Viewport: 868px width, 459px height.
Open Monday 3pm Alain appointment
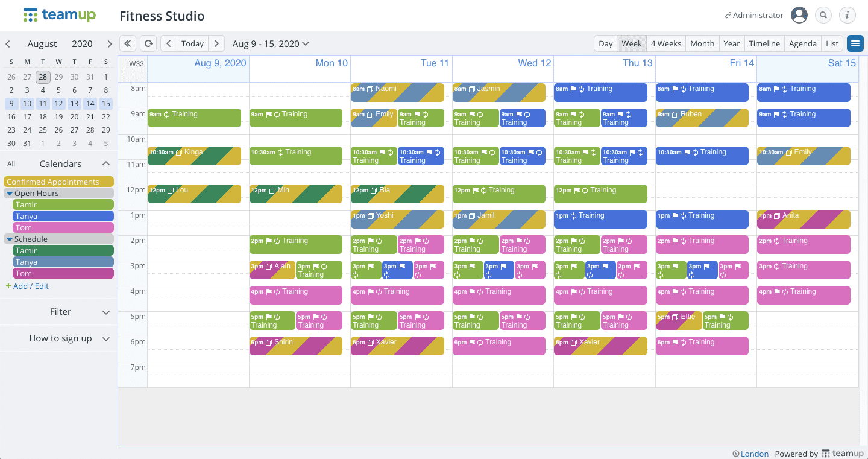pos(272,270)
